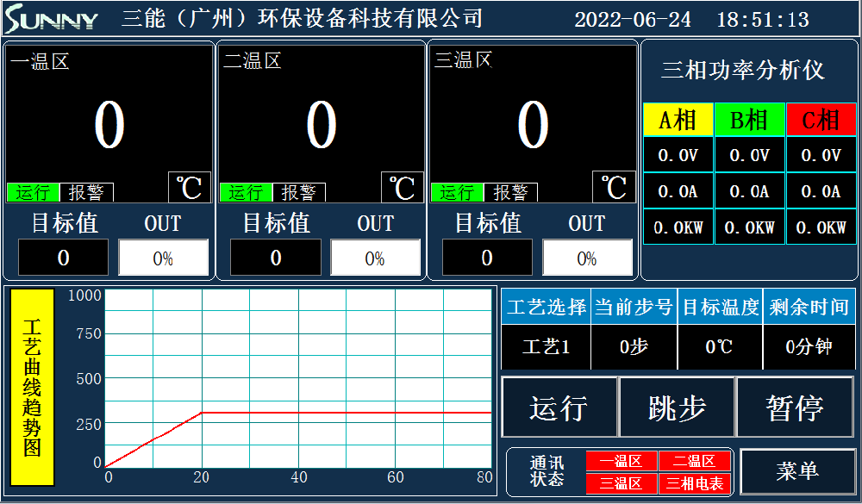
Task: Toggle the green 运行 status in 一温区
Action: point(34,192)
